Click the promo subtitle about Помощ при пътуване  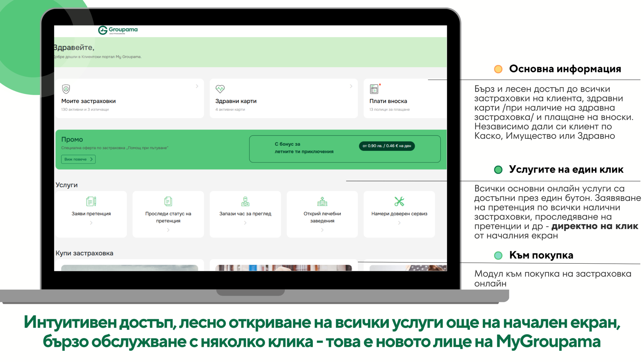[x=115, y=148]
